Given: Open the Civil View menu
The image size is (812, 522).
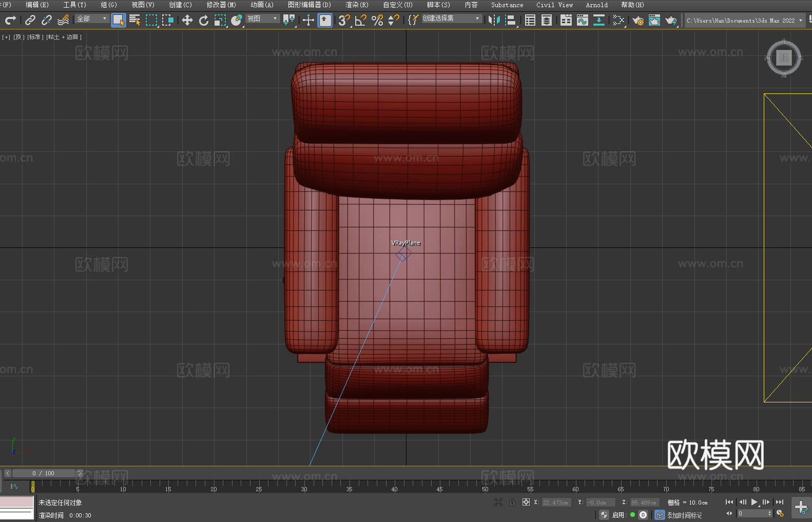Looking at the screenshot, I should point(554,5).
